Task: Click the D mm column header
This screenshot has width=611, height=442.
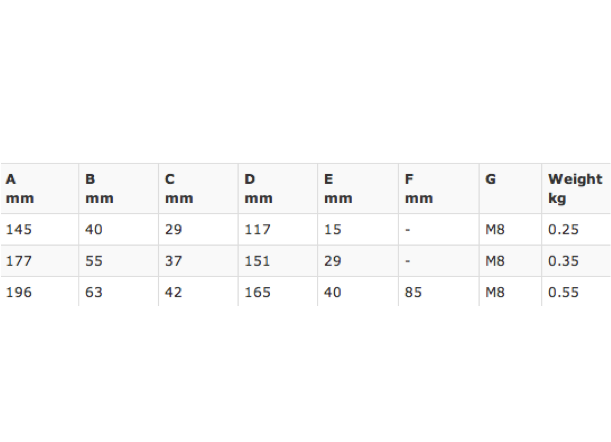Action: point(278,189)
